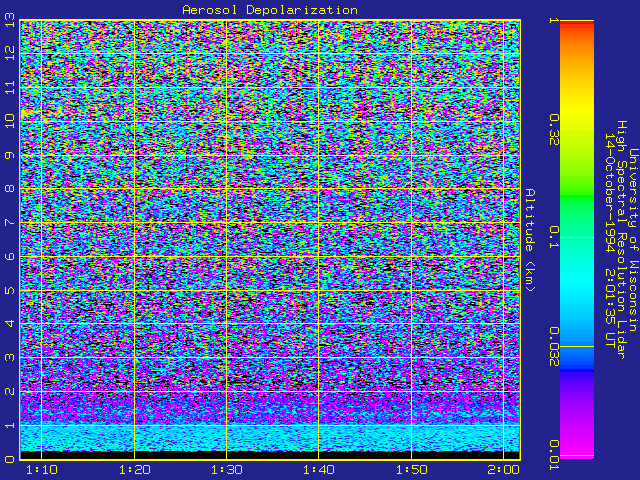This screenshot has height=480, width=640.
Task: Click the color scale value 0.01
Action: pyautogui.click(x=554, y=455)
